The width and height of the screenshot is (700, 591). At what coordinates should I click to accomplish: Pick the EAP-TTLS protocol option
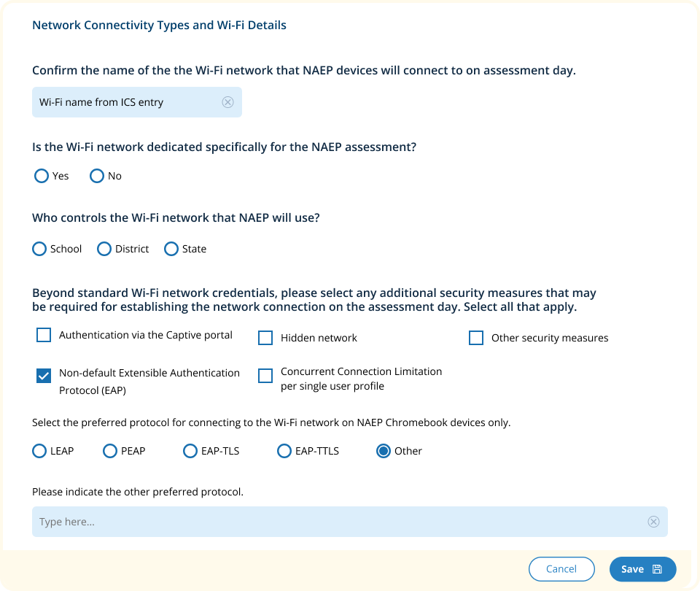pyautogui.click(x=284, y=451)
